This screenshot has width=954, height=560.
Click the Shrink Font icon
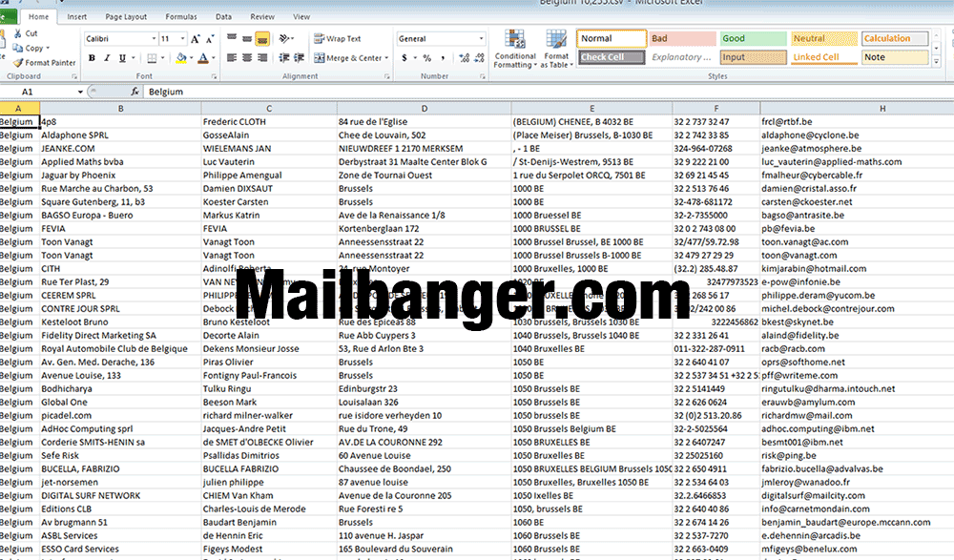[x=210, y=39]
